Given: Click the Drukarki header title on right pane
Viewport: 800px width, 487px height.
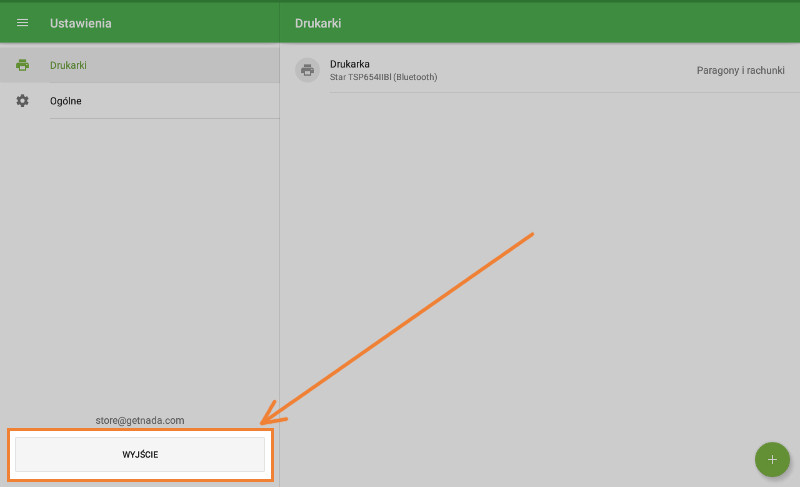Looking at the screenshot, I should click(x=318, y=23).
